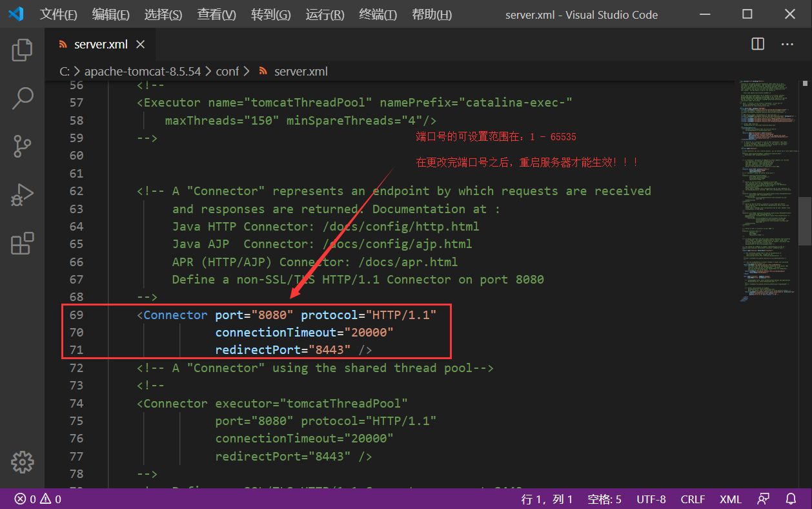Open the 选择(S) menu
Image resolution: width=812 pixels, height=509 pixels.
pos(163,14)
